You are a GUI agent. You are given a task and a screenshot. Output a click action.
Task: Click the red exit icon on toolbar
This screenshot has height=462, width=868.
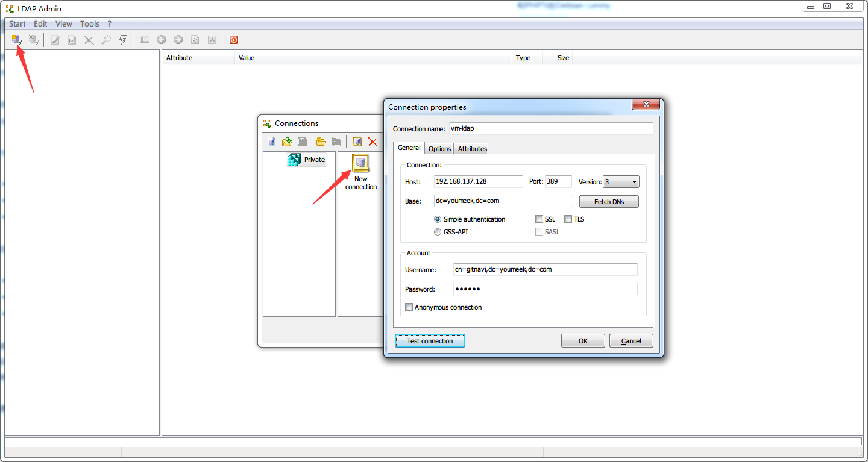234,39
